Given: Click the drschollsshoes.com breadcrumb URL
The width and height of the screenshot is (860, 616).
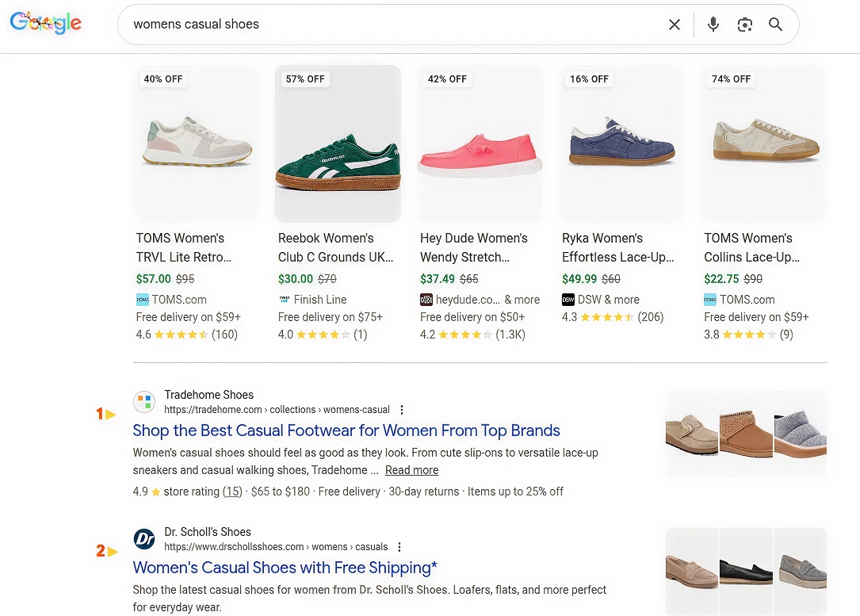Looking at the screenshot, I should click(x=276, y=547).
